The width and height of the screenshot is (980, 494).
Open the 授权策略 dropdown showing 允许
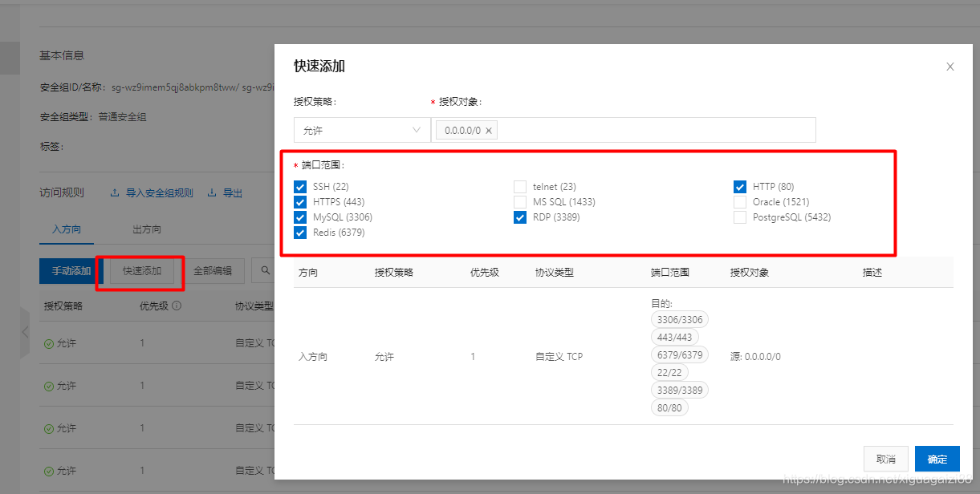361,129
